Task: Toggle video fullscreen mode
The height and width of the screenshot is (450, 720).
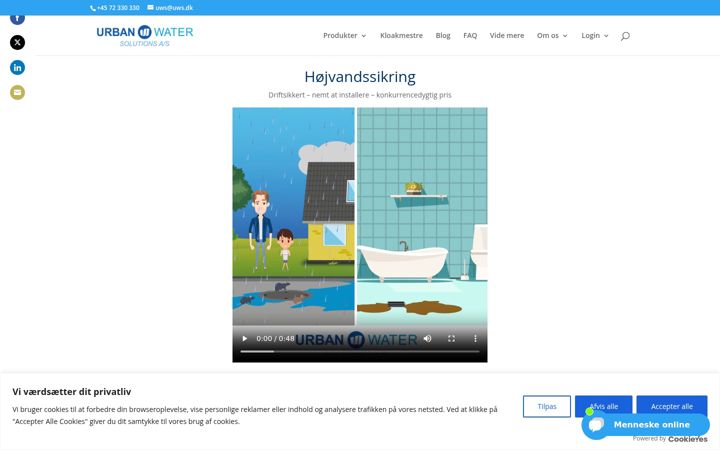Action: [451, 338]
